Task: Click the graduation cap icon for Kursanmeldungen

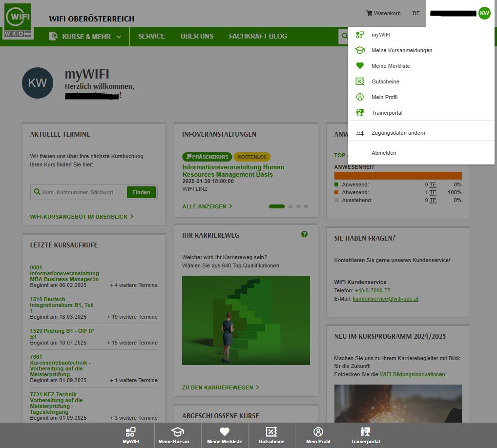Action: click(x=360, y=50)
